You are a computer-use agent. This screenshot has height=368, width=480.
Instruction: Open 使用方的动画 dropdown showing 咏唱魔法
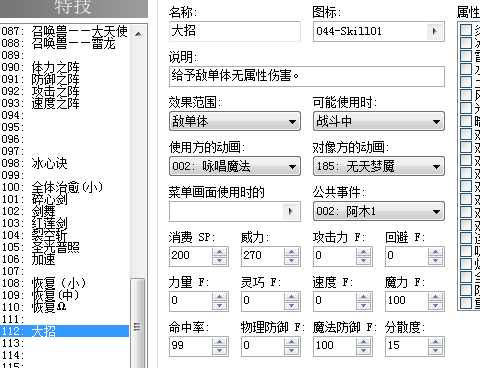235,166
